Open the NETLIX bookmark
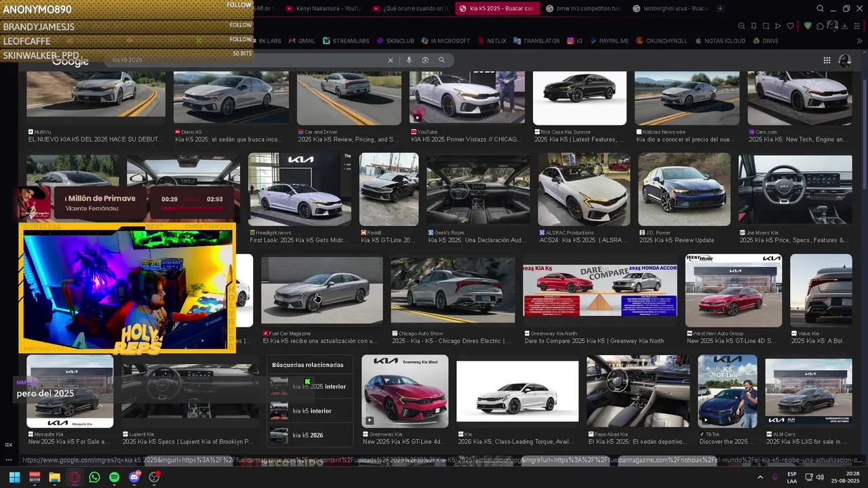The height and width of the screenshot is (488, 868). point(492,41)
